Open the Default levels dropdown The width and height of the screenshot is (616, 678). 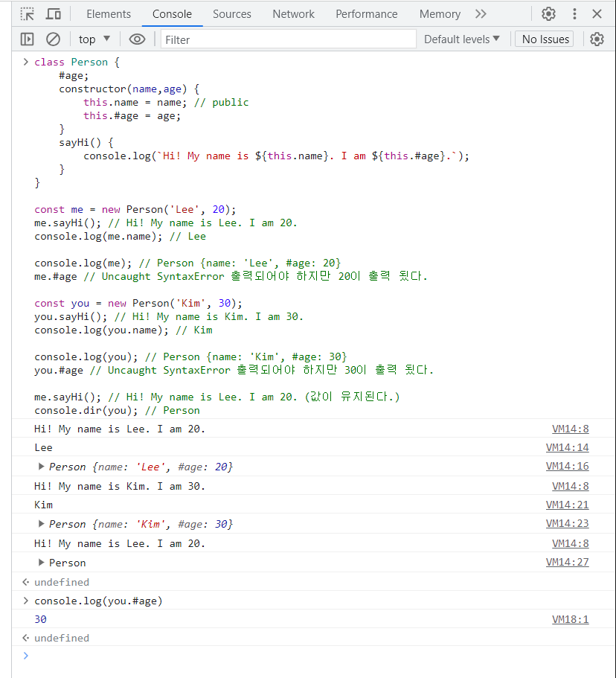[x=462, y=39]
